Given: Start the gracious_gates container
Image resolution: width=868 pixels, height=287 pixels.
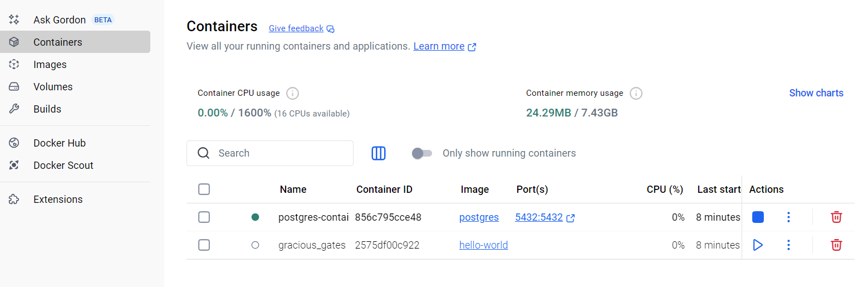Looking at the screenshot, I should (758, 245).
